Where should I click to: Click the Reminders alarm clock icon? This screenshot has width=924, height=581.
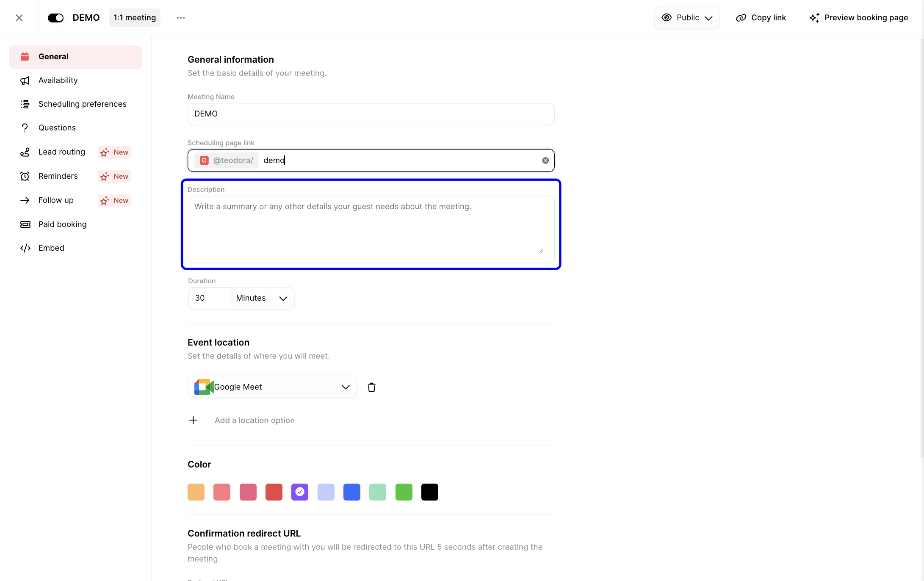[x=25, y=176]
